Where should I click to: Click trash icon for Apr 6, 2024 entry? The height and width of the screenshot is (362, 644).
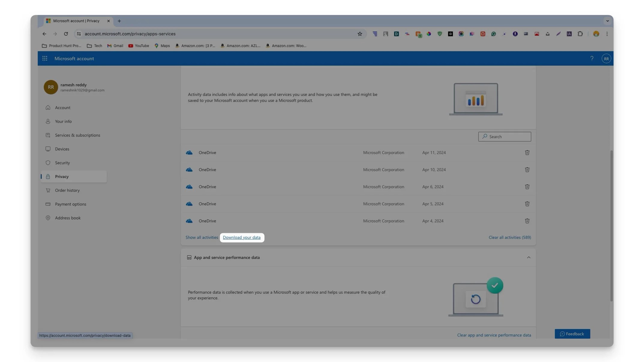pos(527,187)
